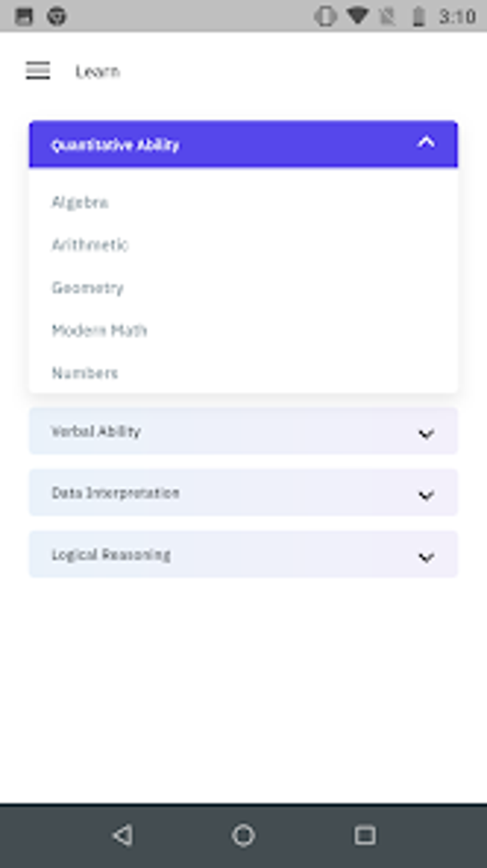Open the Arithmetic lessons
Viewport: 487px width, 868px height.
click(x=90, y=245)
